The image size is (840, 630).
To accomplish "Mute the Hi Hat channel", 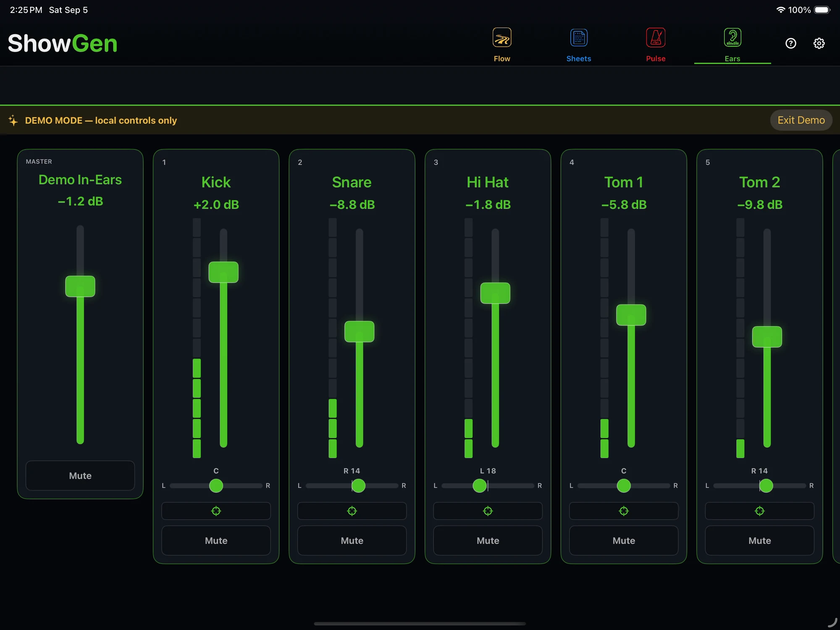I will click(x=488, y=541).
